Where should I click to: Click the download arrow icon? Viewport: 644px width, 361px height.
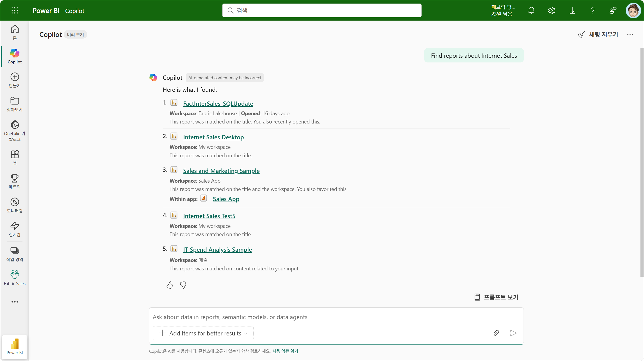pos(572,10)
